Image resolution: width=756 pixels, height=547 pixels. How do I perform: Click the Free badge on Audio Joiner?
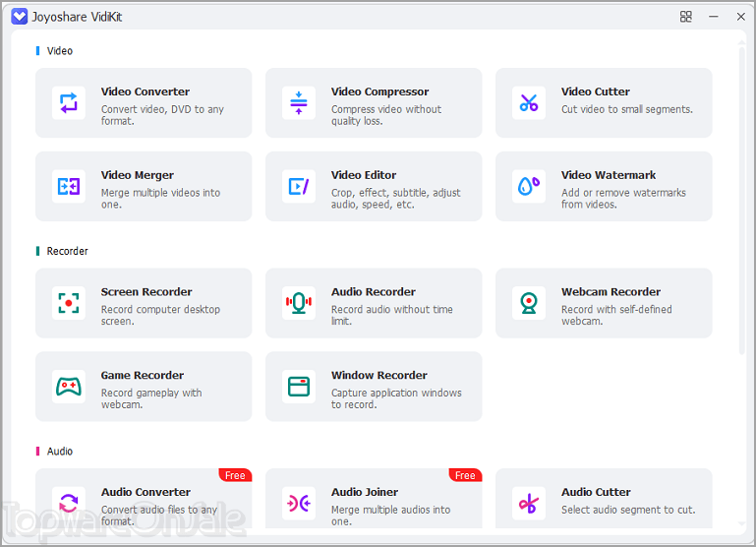(x=465, y=475)
